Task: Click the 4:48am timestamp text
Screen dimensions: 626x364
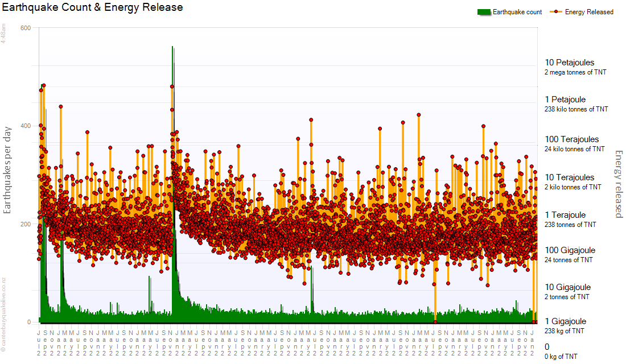Action: point(3,34)
